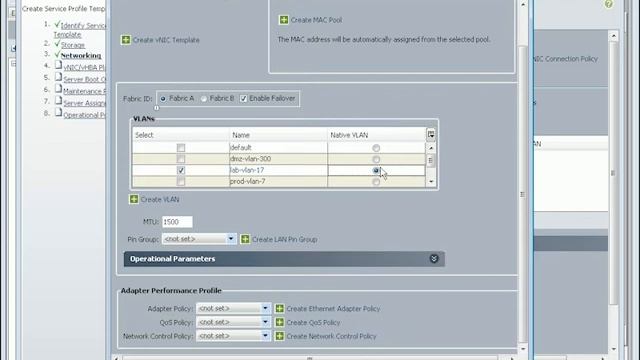Click the VLAN list scroll down arrow
Viewport: 640px width, 360px height.
coord(431,182)
